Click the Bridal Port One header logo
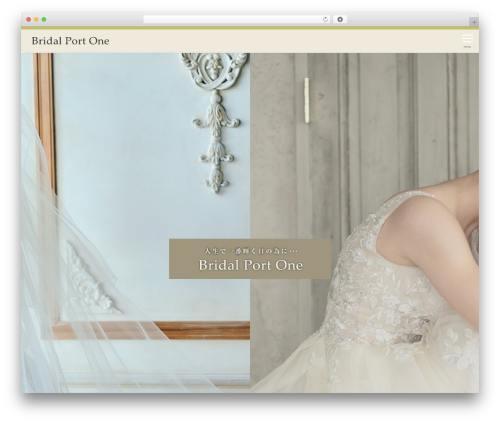Viewport: 500px width, 423px height. coord(70,41)
